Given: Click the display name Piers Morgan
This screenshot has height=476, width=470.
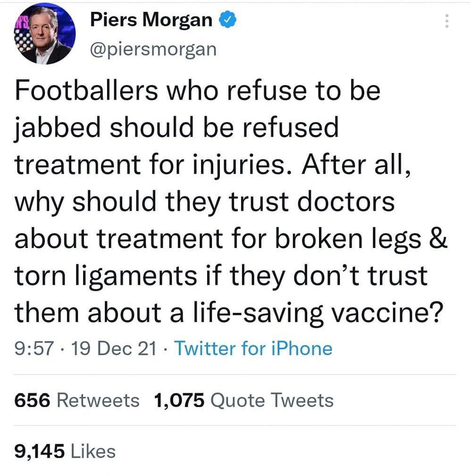Looking at the screenshot, I should [x=151, y=20].
